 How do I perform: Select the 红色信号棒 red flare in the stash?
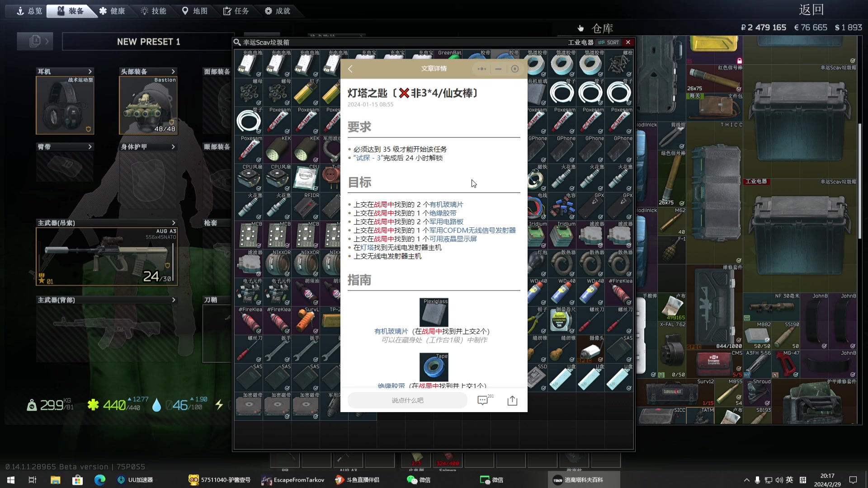point(714,78)
